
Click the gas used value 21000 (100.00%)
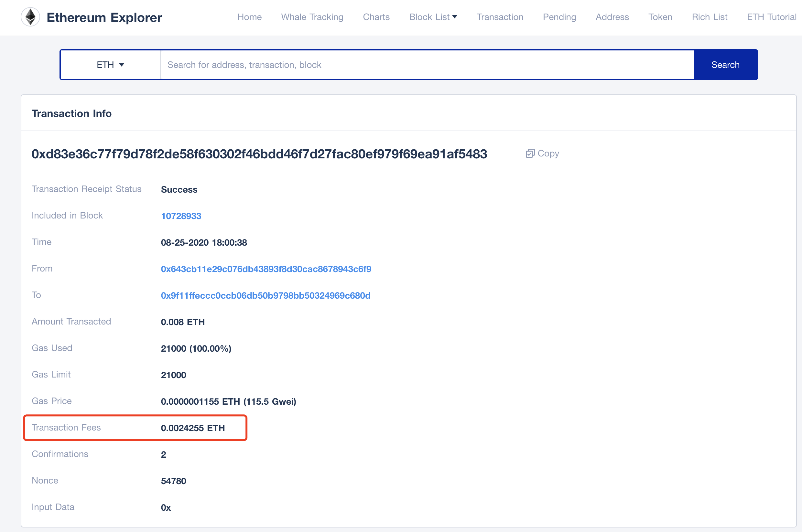click(x=196, y=348)
